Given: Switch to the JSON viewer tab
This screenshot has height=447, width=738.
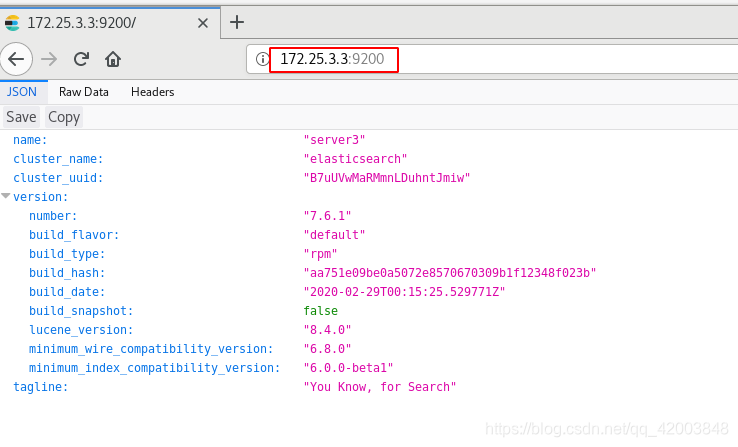Looking at the screenshot, I should click(x=22, y=92).
